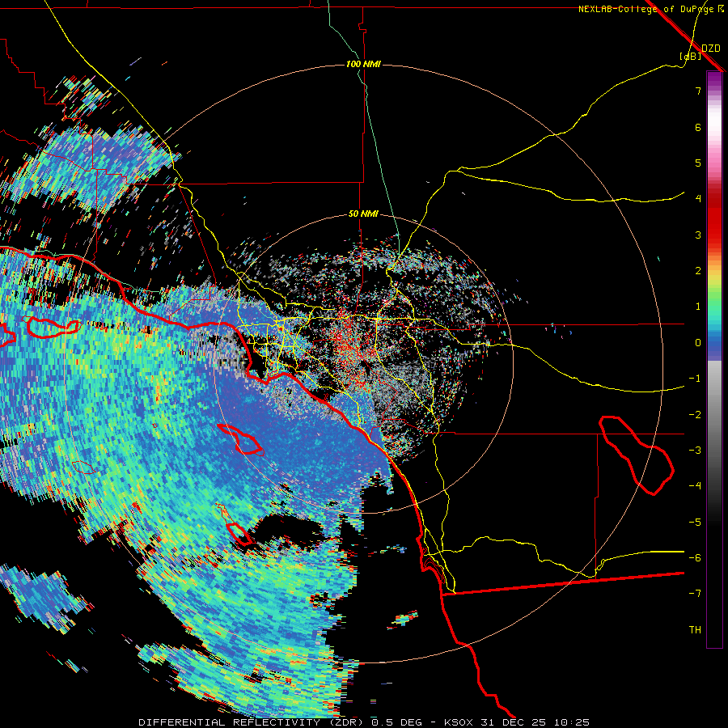Click the TH threshold label on scale
Screen dimensions: 728x728
(695, 630)
